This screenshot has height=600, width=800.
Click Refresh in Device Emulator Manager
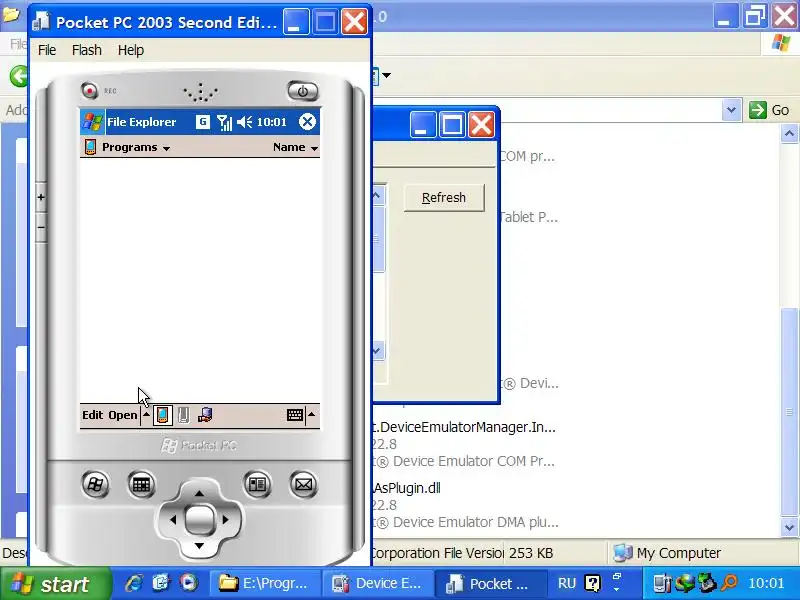[x=444, y=197]
